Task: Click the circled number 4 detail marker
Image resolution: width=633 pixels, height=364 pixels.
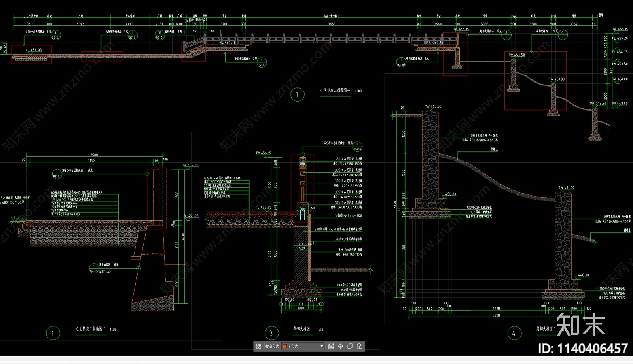Action: 514,333
